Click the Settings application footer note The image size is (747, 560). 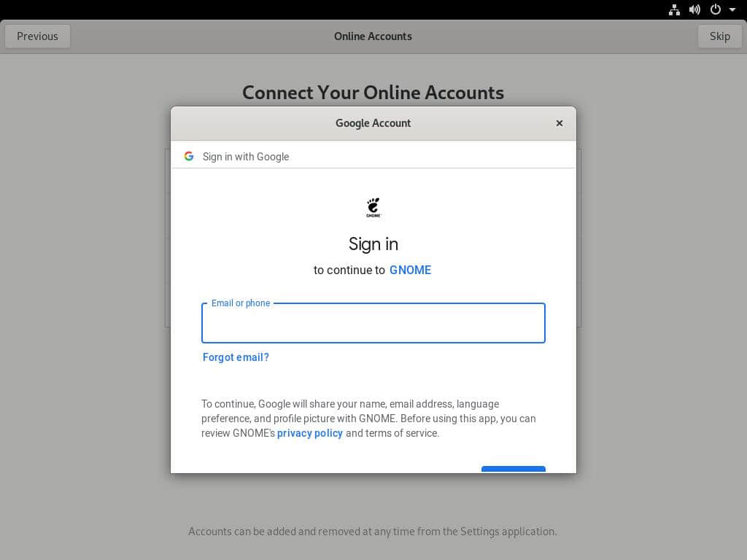[x=373, y=532]
